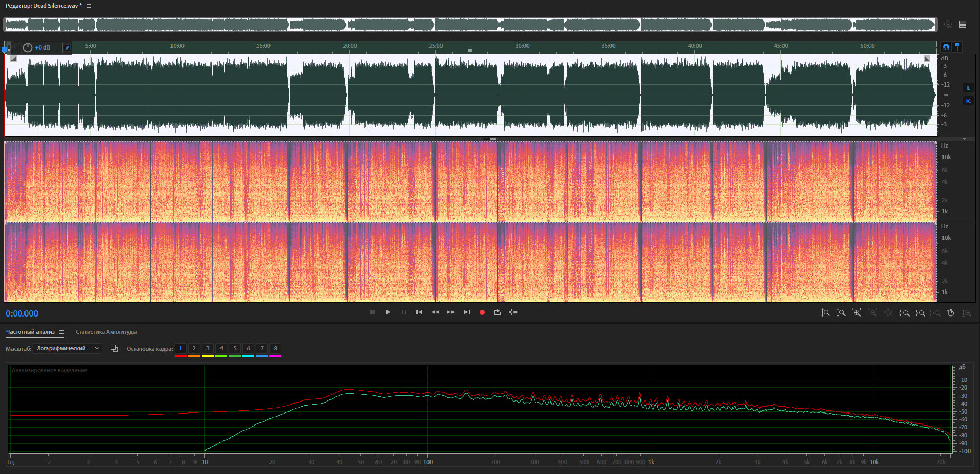This screenshot has width=980, height=474.
Task: Select the Частотный анализ tab
Action: click(30, 332)
